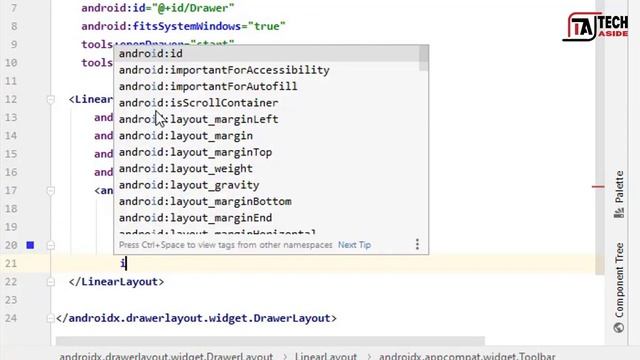Image resolution: width=640 pixels, height=360 pixels.
Task: Select androidx.appcompat.widget.Toolbar breadcrumb
Action: [x=467, y=356]
